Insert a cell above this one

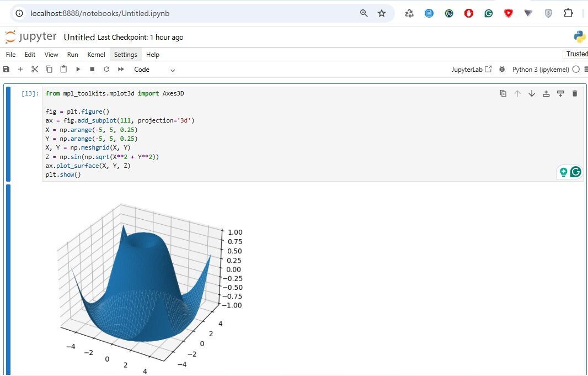(546, 94)
